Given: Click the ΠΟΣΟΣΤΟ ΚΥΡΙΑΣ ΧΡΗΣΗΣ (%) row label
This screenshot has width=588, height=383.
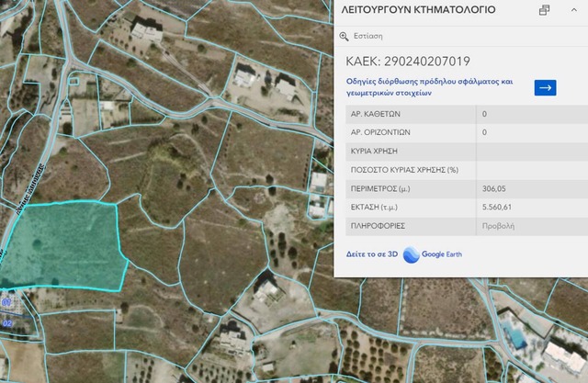Looking at the screenshot, I should [x=404, y=170].
